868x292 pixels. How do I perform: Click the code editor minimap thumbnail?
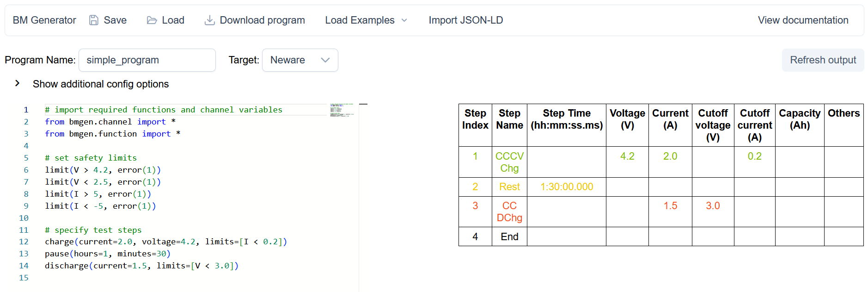[x=342, y=110]
